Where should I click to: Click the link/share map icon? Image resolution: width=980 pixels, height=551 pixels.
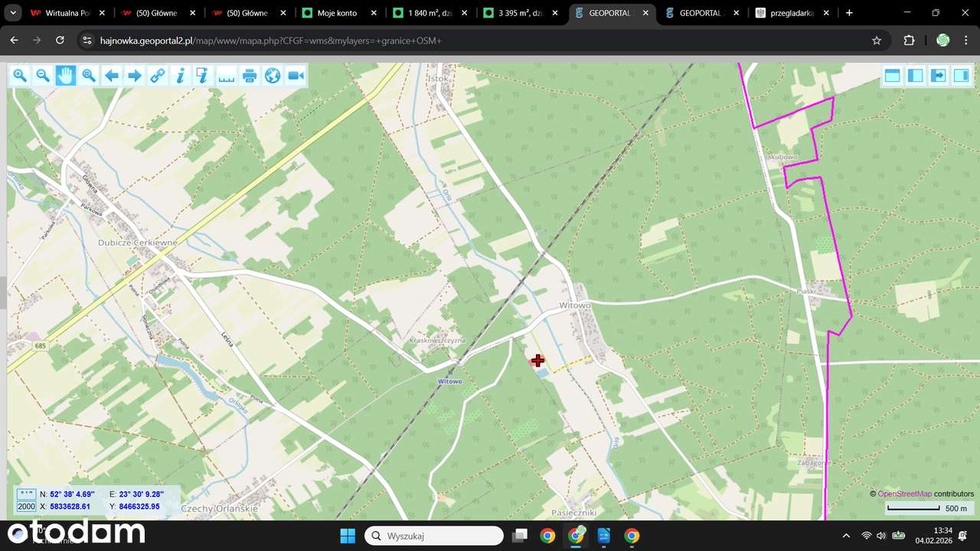point(158,75)
